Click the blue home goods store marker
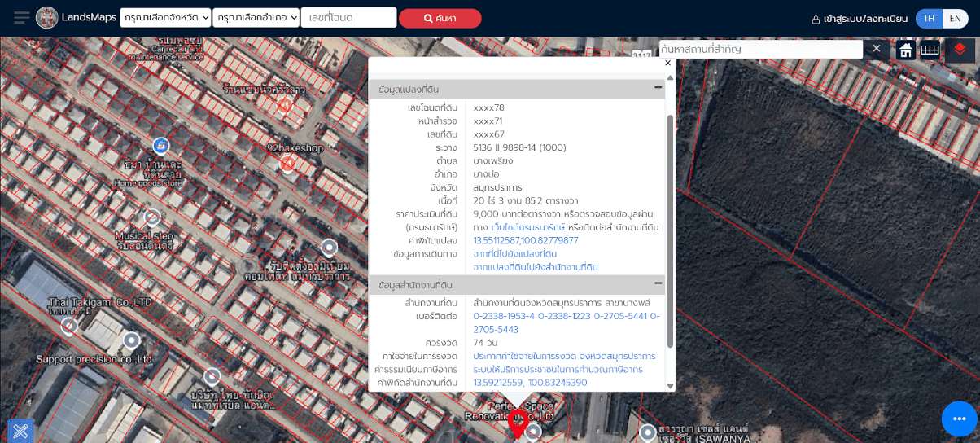The height and width of the screenshot is (443, 980). (161, 146)
